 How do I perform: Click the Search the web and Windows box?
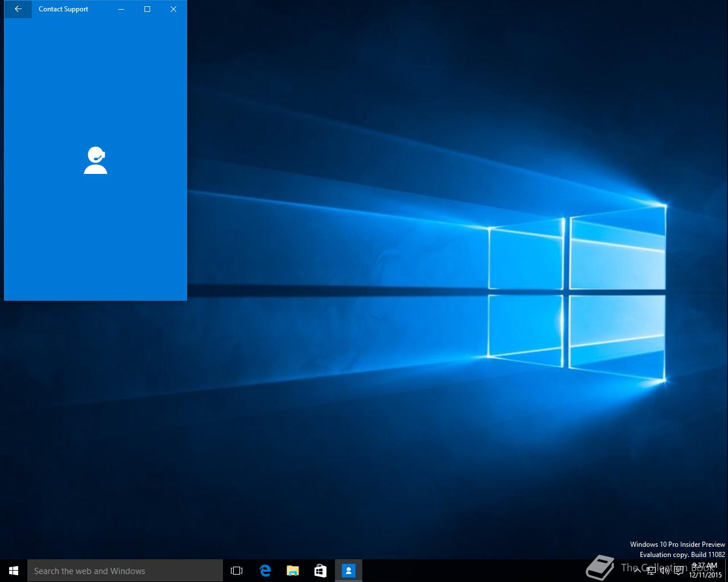click(125, 571)
